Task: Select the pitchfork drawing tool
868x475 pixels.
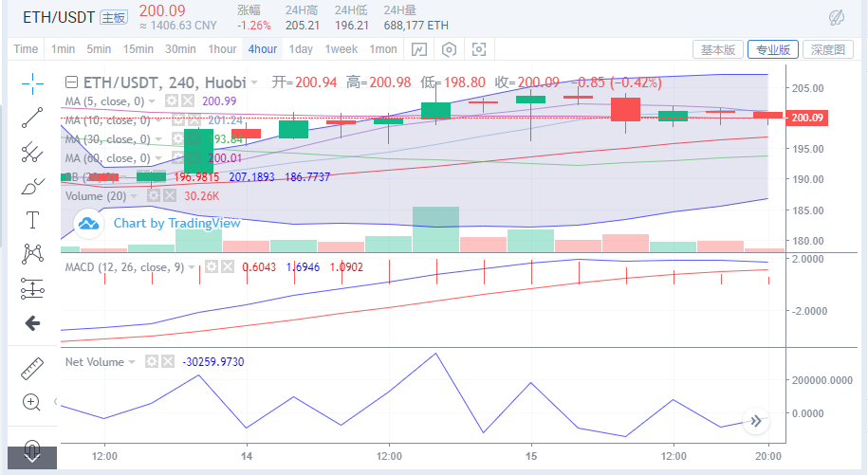Action: (x=32, y=152)
